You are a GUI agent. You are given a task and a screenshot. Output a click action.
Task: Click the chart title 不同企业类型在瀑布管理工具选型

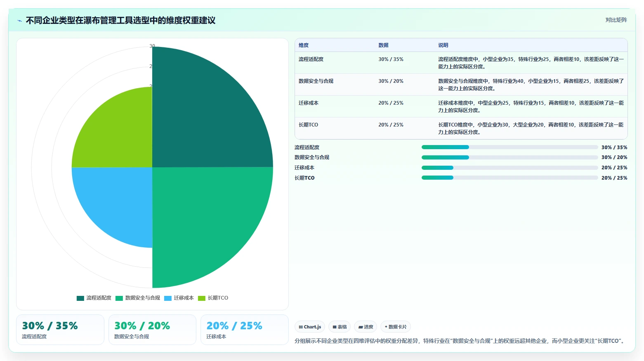pos(120,20)
